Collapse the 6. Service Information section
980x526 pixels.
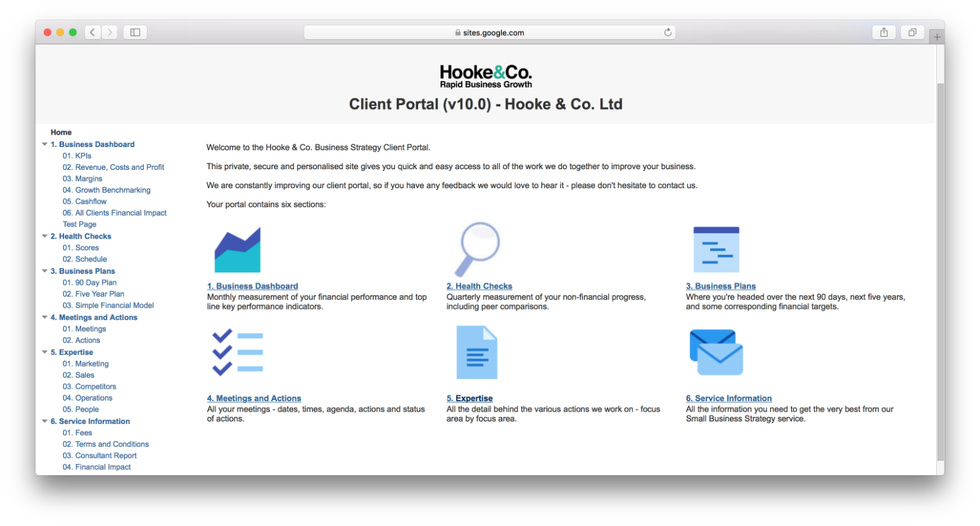click(44, 421)
